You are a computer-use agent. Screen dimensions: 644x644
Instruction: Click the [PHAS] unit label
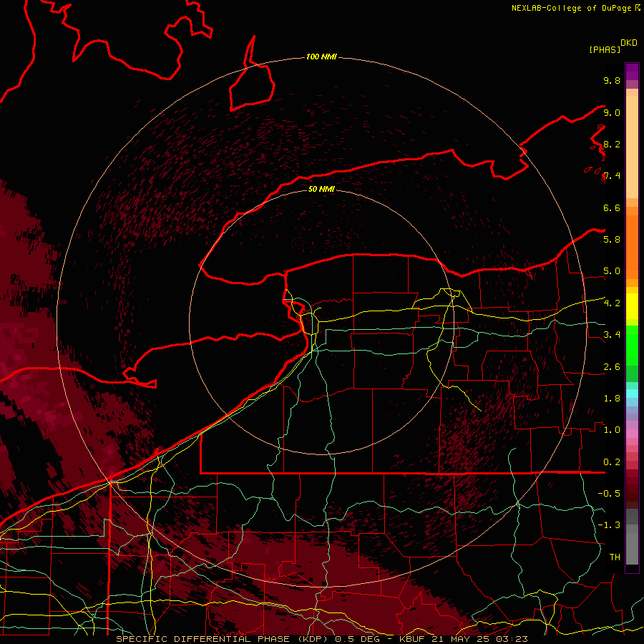tap(605, 50)
